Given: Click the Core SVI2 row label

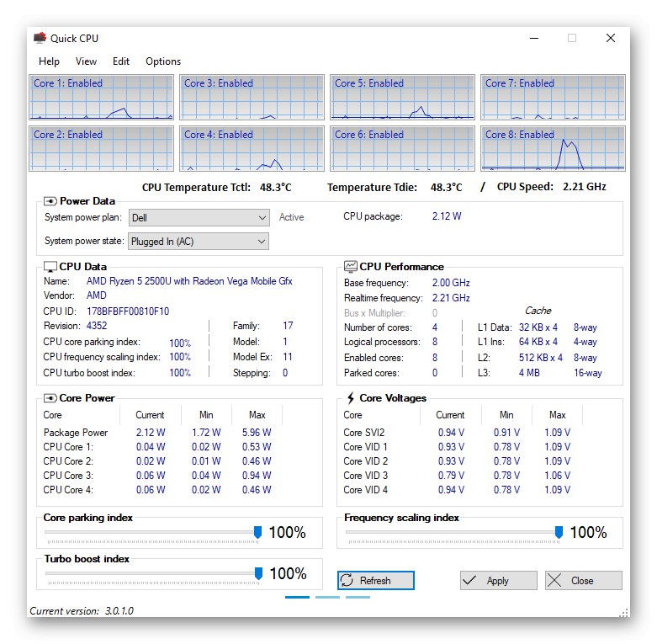Looking at the screenshot, I should coord(363,432).
